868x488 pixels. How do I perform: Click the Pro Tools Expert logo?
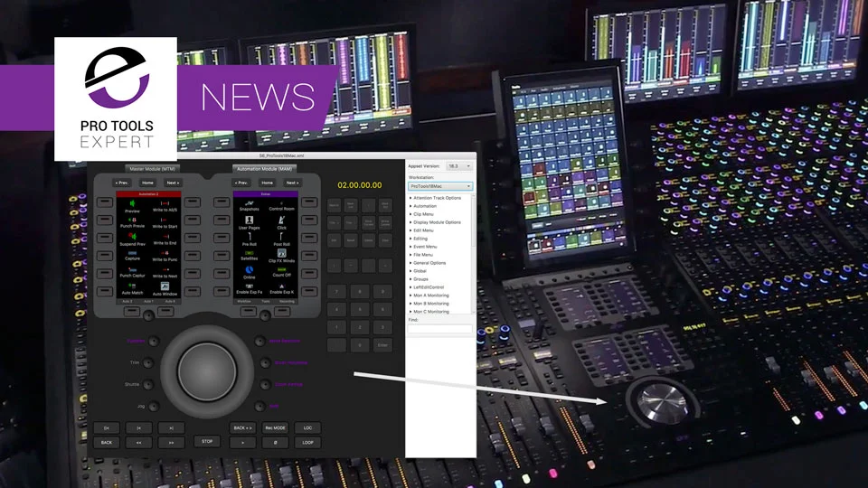116,99
